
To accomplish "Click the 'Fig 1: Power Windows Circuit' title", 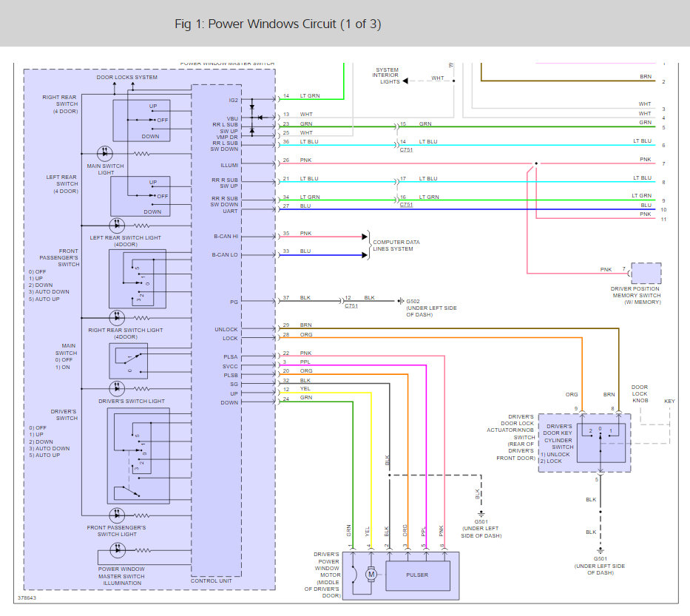I will [277, 24].
